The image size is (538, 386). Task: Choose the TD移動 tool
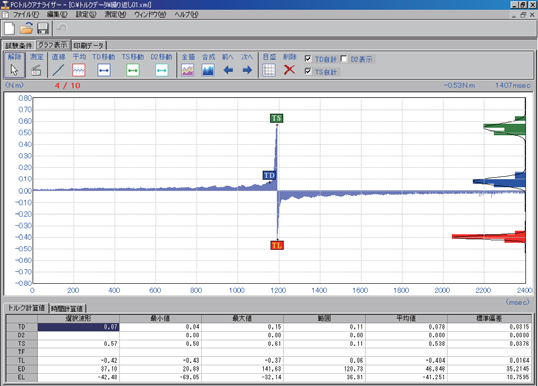point(104,70)
